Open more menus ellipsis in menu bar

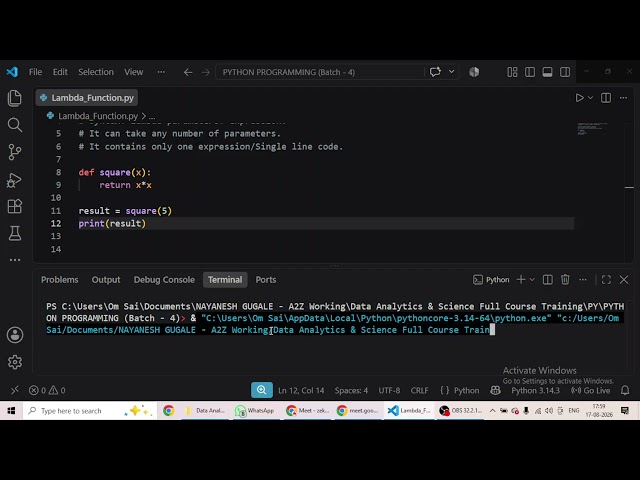(161, 72)
